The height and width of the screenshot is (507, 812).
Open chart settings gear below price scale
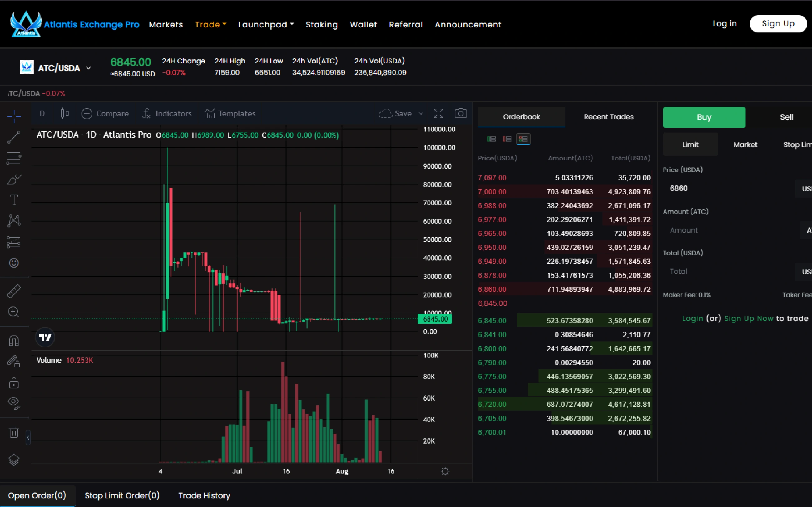[445, 471]
